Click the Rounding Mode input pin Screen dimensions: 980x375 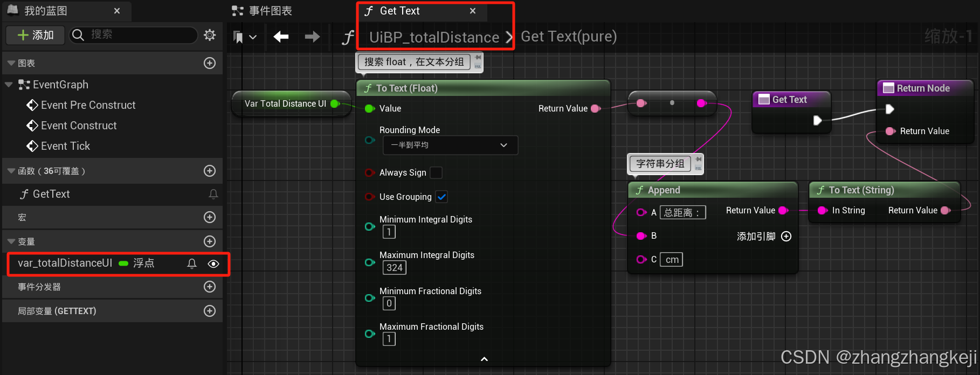[x=370, y=140]
